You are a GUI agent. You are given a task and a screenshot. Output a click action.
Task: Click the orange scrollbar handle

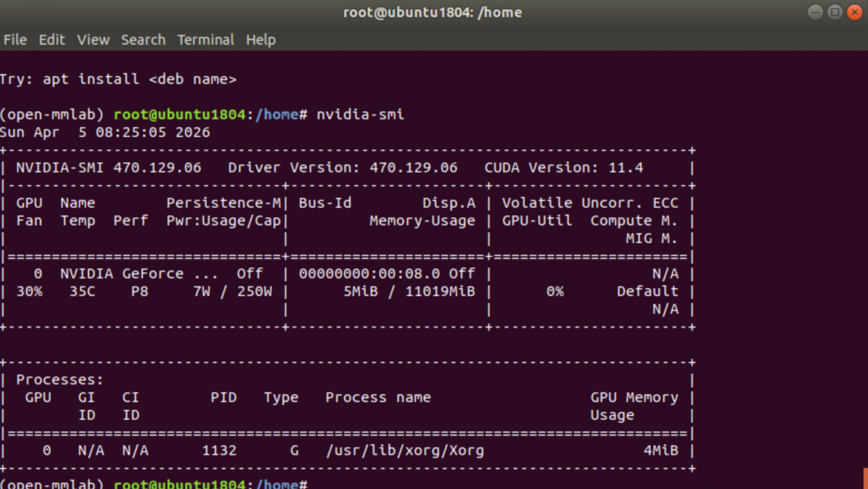click(x=865, y=479)
